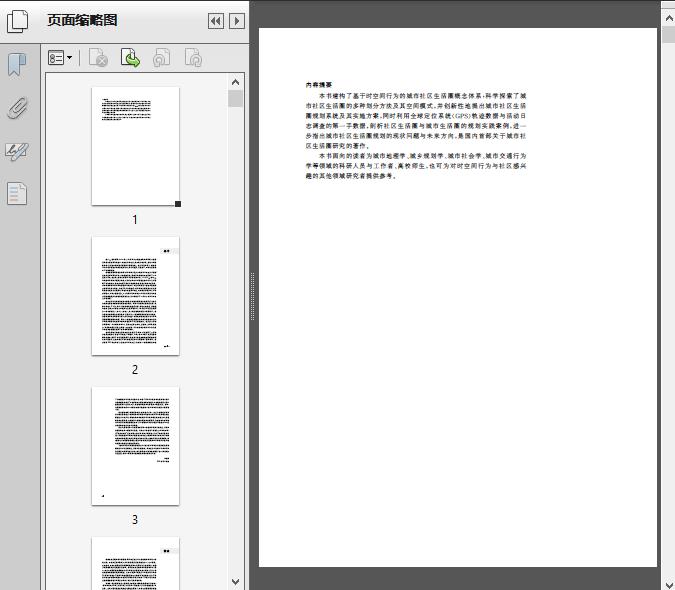Open the Signatures panel icon

(x=17, y=151)
